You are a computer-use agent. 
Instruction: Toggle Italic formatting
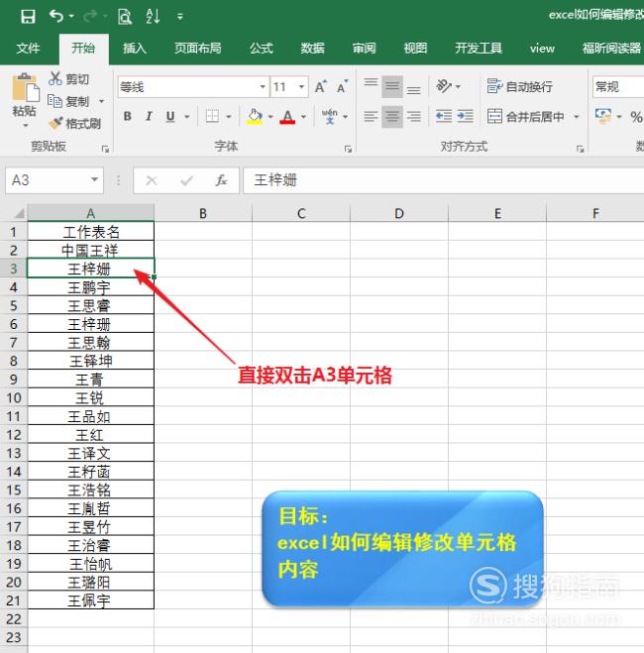[x=149, y=116]
